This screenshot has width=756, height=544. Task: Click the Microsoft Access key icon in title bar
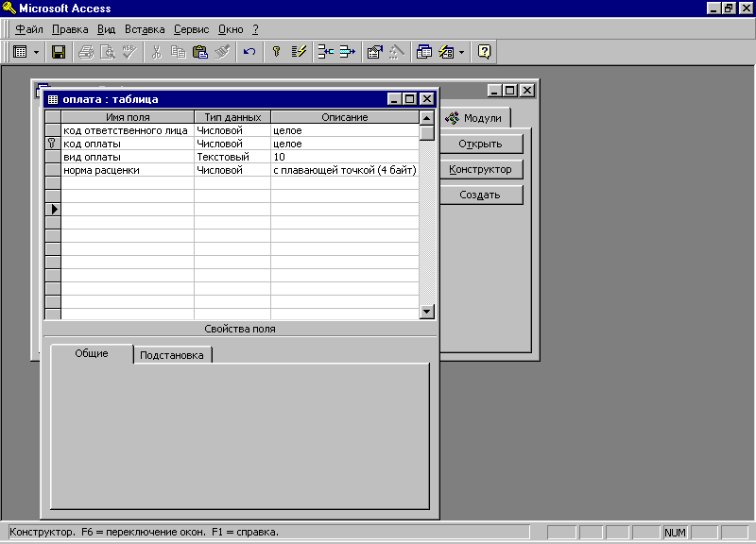click(x=9, y=8)
